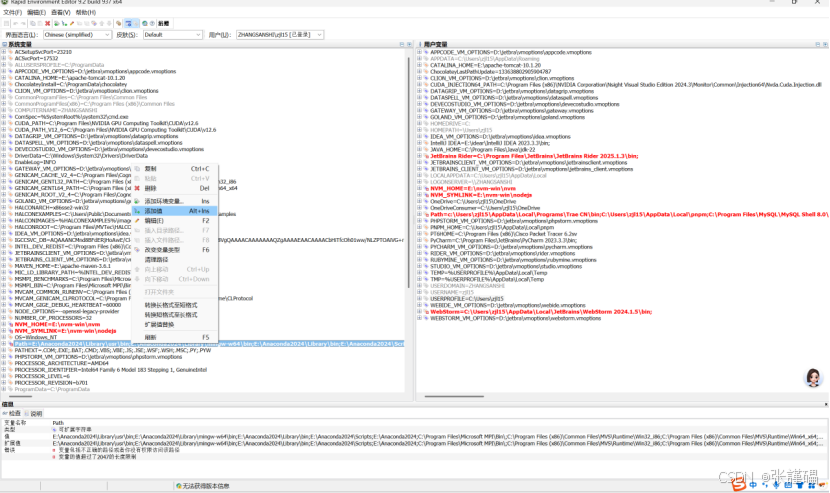
Task: Choose 添加值 in the context menu
Action: 175,211
